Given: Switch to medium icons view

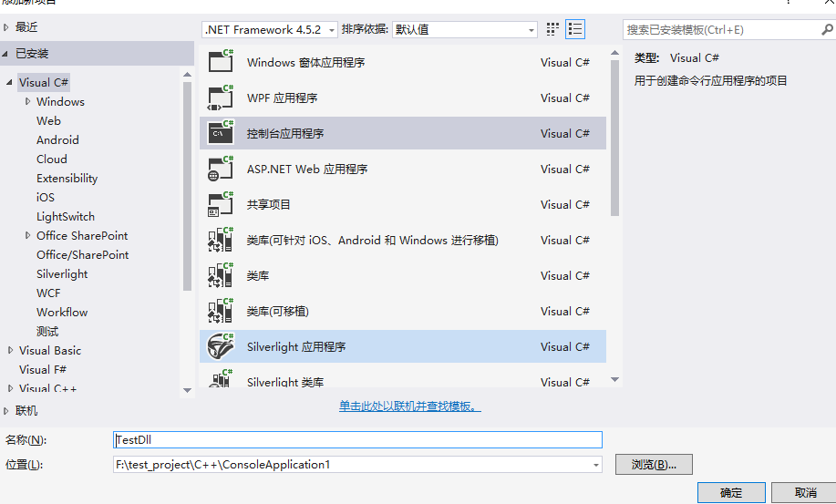Looking at the screenshot, I should 552,29.
